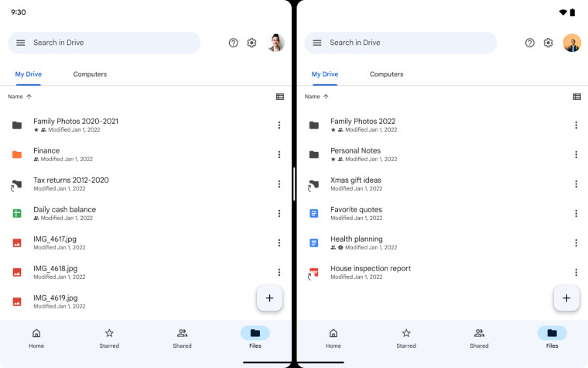Go to Starred in right bottom navigation
Screen dimensions: 588x368
[x=406, y=338]
